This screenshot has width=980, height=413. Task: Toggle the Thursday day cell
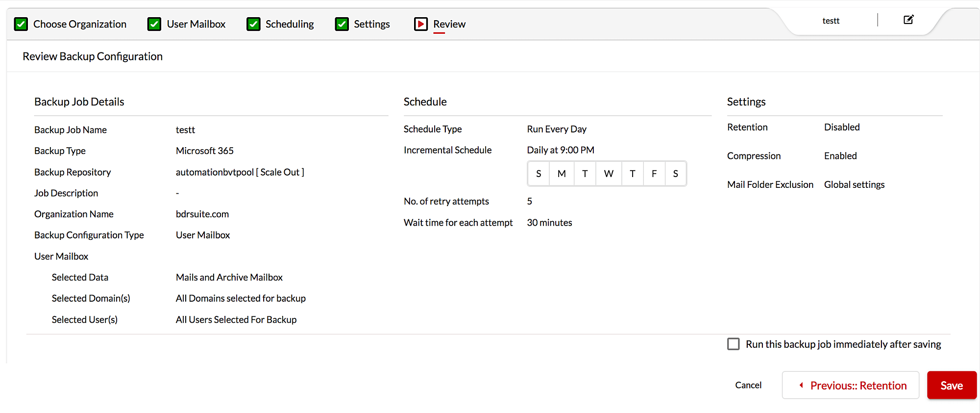[633, 174]
